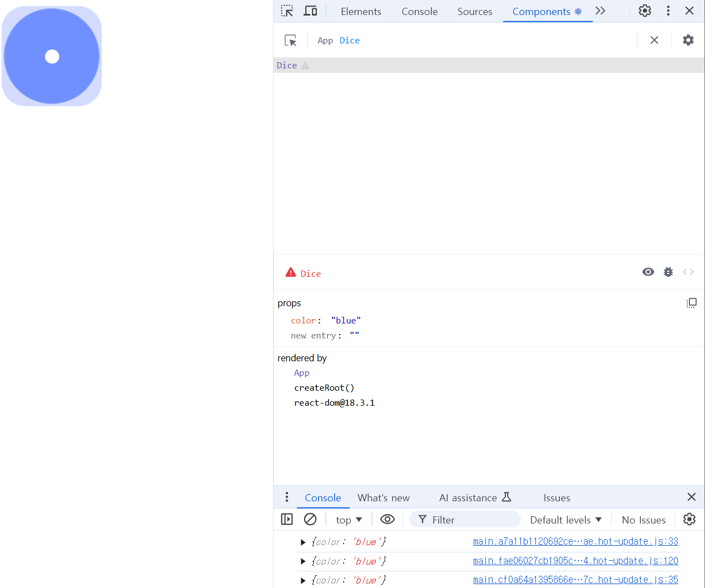Show console sidebar toggle icon
The width and height of the screenshot is (705, 588).
[x=287, y=519]
